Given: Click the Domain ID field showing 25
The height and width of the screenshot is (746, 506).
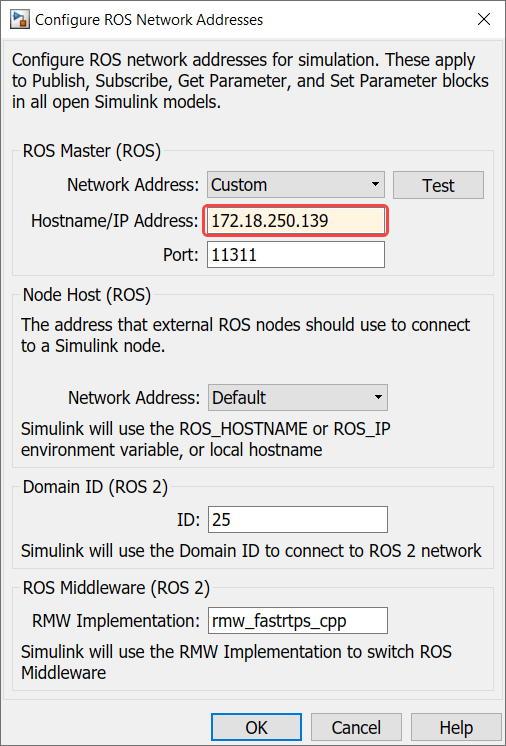Looking at the screenshot, I should click(x=298, y=520).
